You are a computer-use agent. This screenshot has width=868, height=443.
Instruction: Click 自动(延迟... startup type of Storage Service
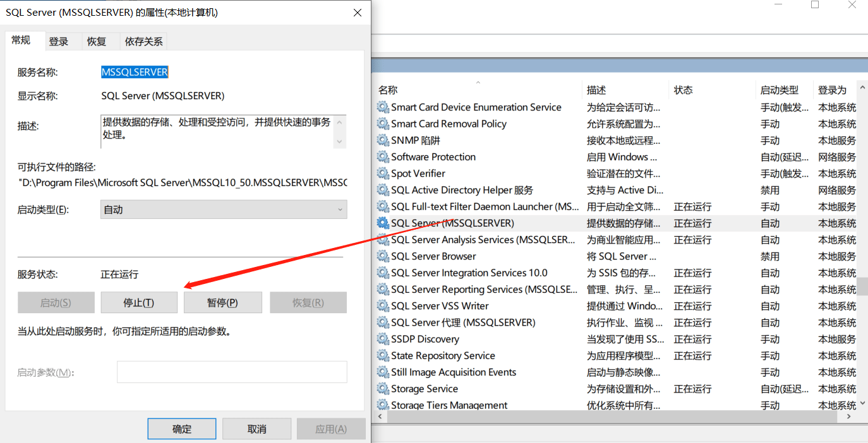[785, 389]
